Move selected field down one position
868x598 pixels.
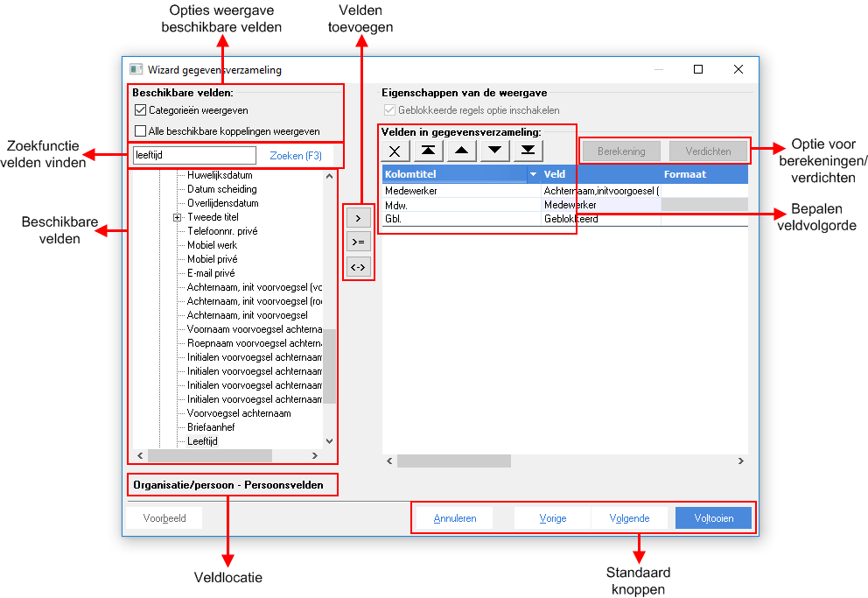[x=495, y=151]
